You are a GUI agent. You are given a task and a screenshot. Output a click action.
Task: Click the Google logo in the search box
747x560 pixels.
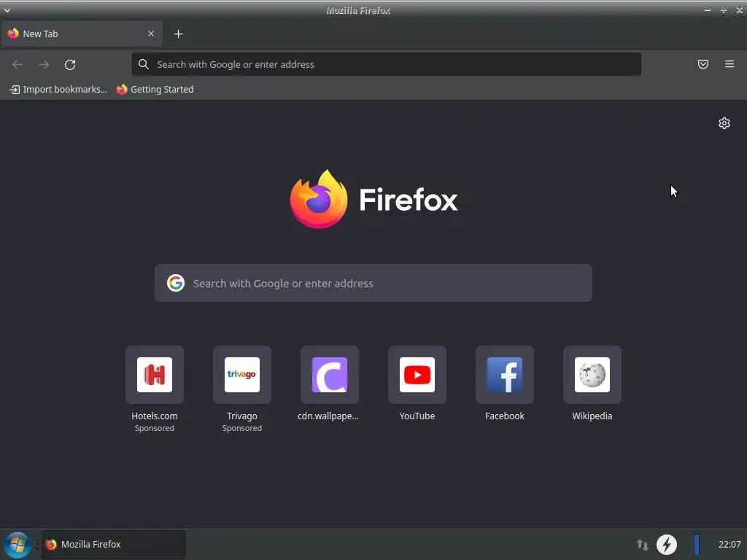(x=176, y=283)
